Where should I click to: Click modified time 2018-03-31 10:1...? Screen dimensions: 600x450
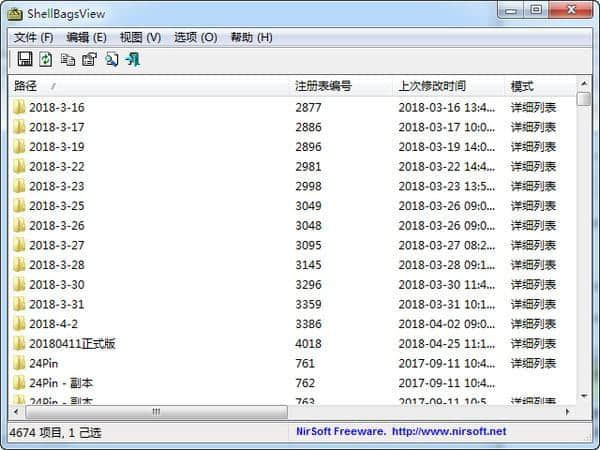click(x=447, y=305)
